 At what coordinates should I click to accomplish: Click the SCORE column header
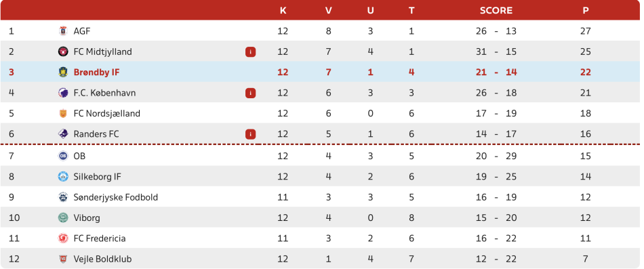pyautogui.click(x=496, y=11)
